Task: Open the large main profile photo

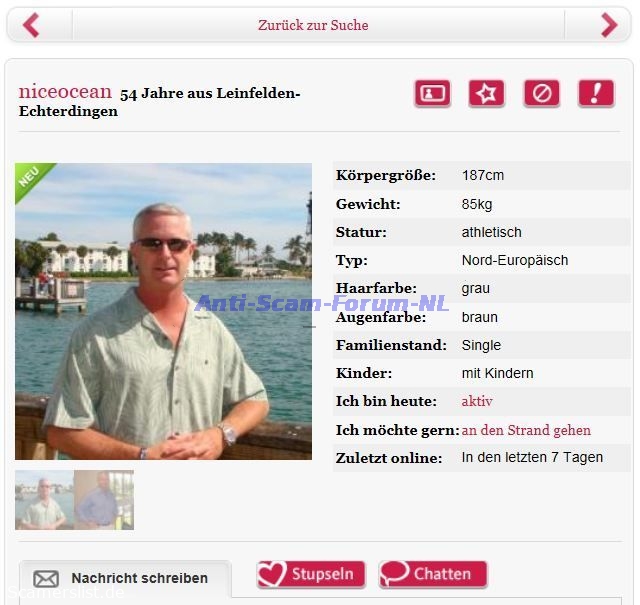Action: coord(163,311)
